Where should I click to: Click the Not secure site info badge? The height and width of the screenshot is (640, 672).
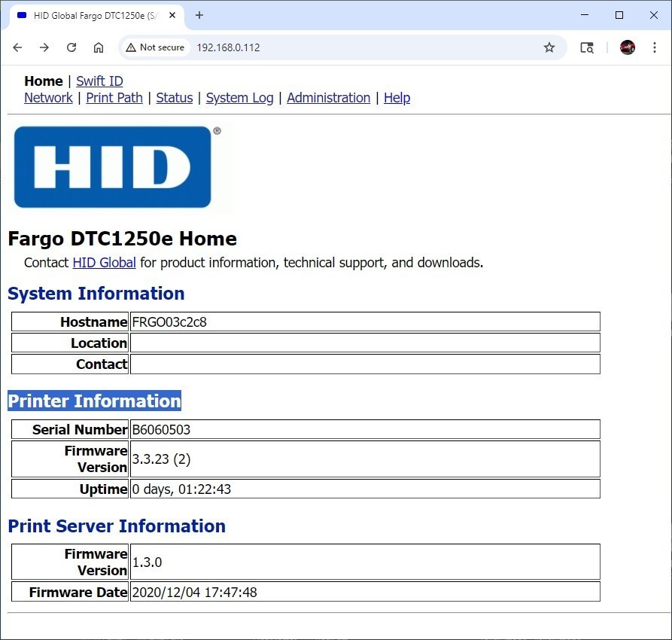coord(155,47)
